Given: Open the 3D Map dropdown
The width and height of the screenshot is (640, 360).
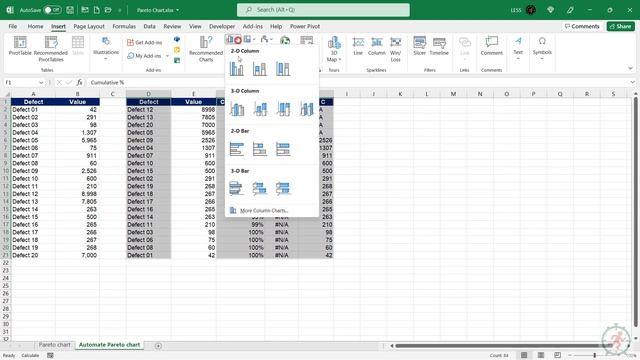Looking at the screenshot, I should [334, 49].
